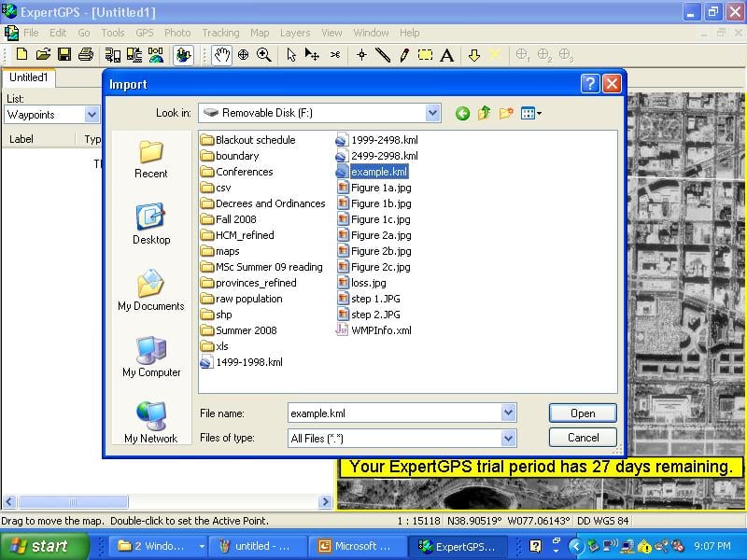Create a new folder in the Import dialog

(506, 113)
